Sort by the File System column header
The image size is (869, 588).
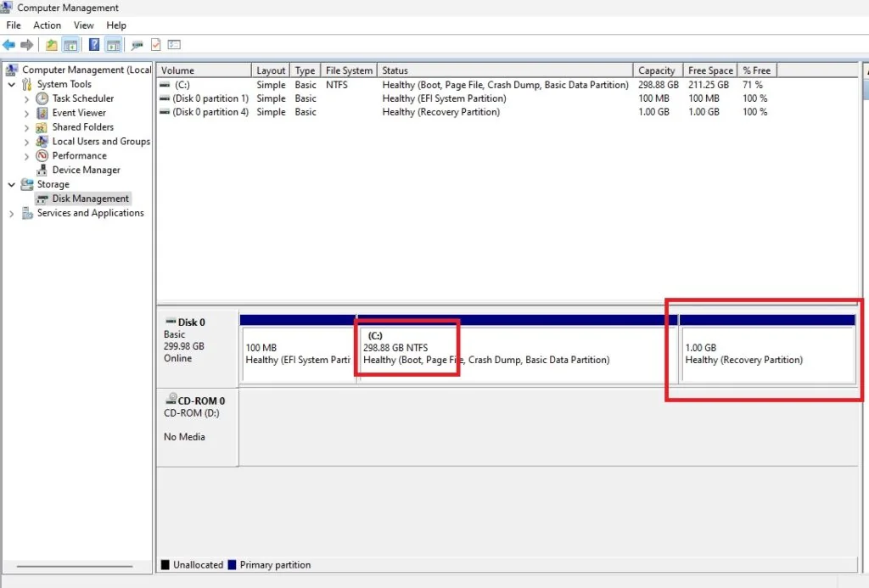tap(349, 70)
